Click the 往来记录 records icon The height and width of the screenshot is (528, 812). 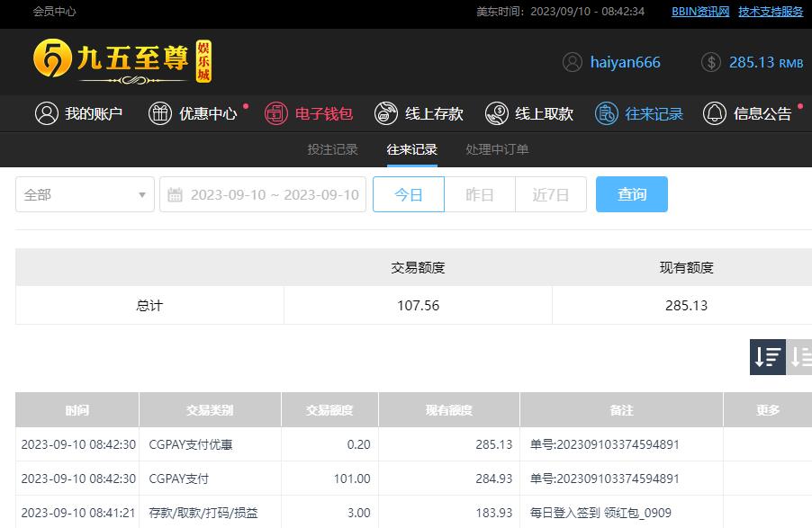[607, 113]
